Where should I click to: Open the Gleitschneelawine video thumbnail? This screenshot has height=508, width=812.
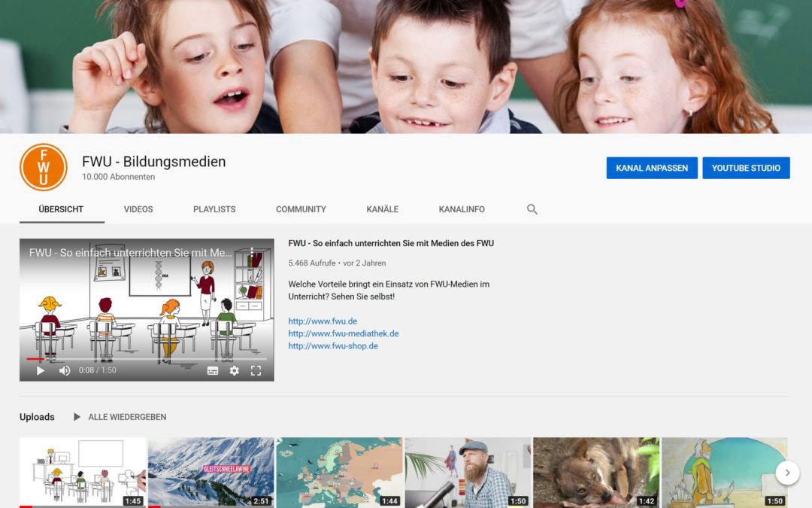[x=211, y=472]
